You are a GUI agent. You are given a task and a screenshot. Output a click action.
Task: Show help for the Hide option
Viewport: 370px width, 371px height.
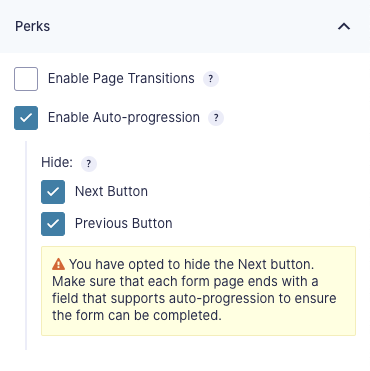coord(89,164)
